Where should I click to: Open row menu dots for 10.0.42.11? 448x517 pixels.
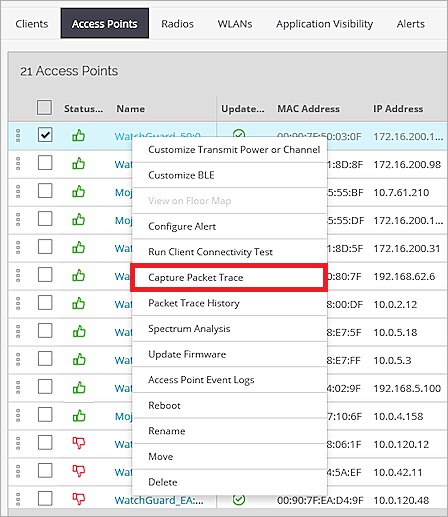click(x=18, y=472)
